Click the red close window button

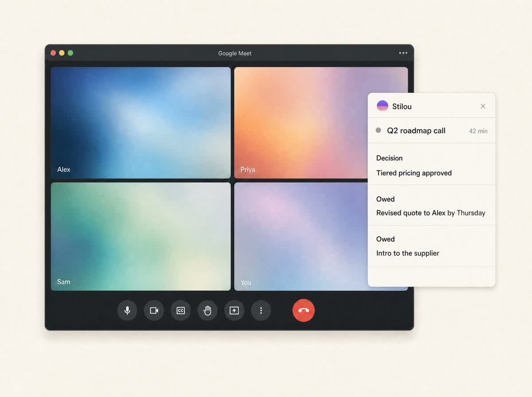tap(53, 53)
